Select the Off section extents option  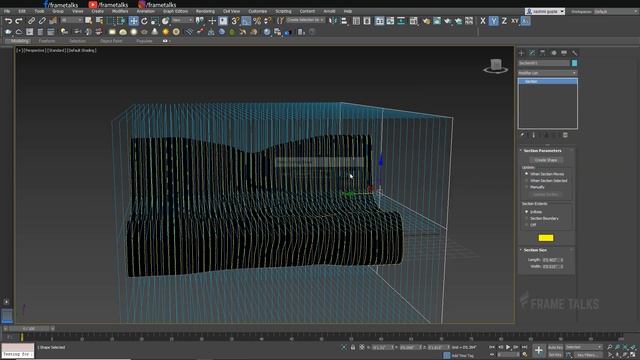(x=527, y=225)
